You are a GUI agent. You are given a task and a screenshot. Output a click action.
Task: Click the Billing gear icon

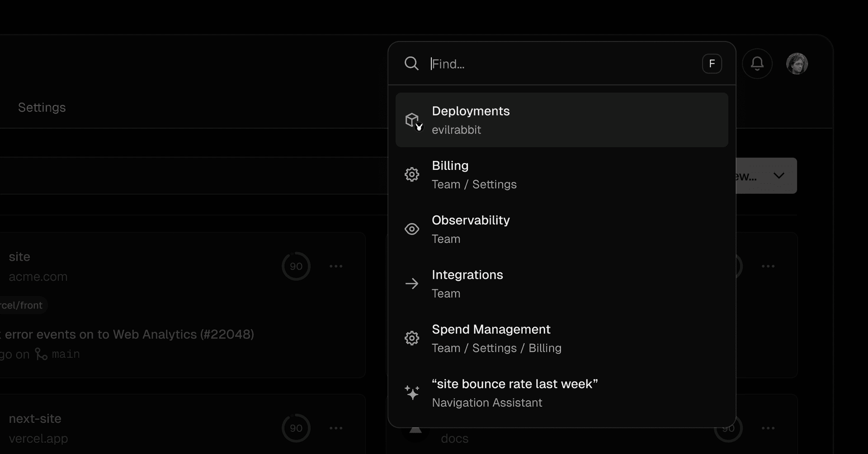click(412, 174)
